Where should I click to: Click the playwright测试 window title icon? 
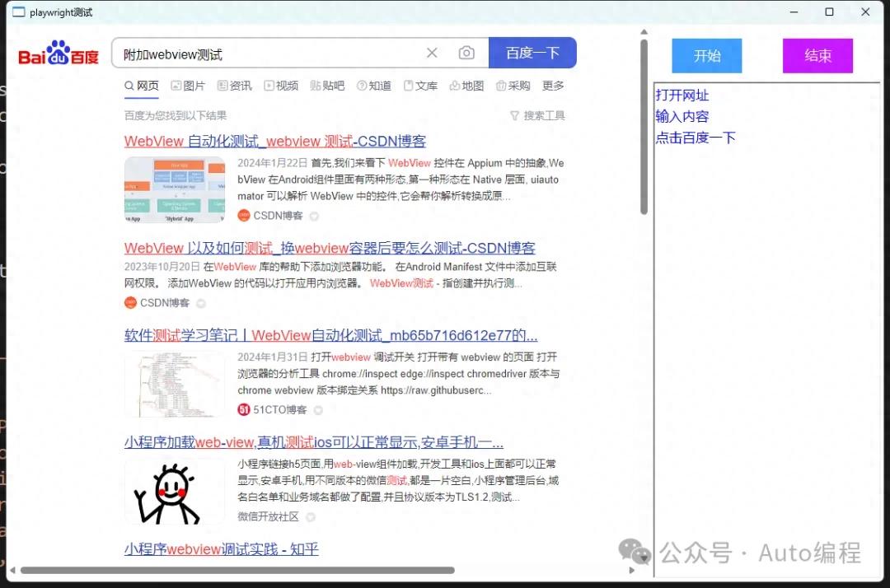coord(19,12)
